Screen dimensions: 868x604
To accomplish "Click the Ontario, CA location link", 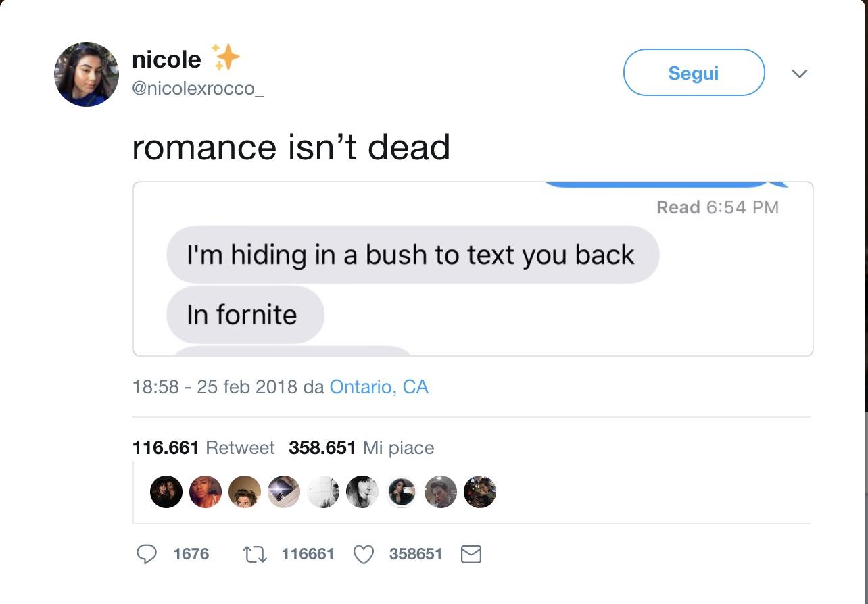I will [379, 387].
